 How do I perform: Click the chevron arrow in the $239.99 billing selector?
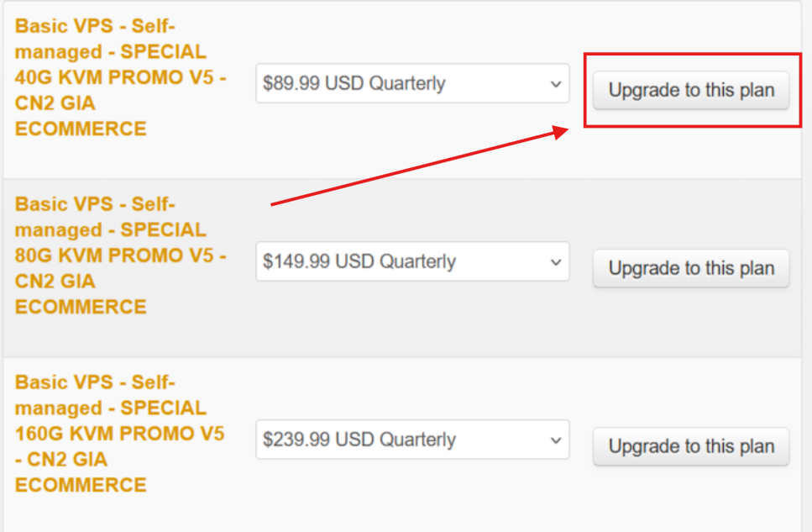point(556,440)
